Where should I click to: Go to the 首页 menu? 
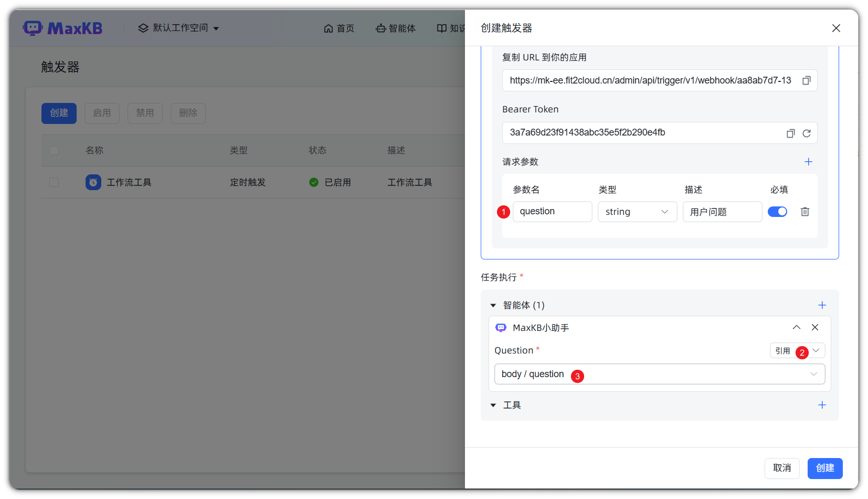339,28
